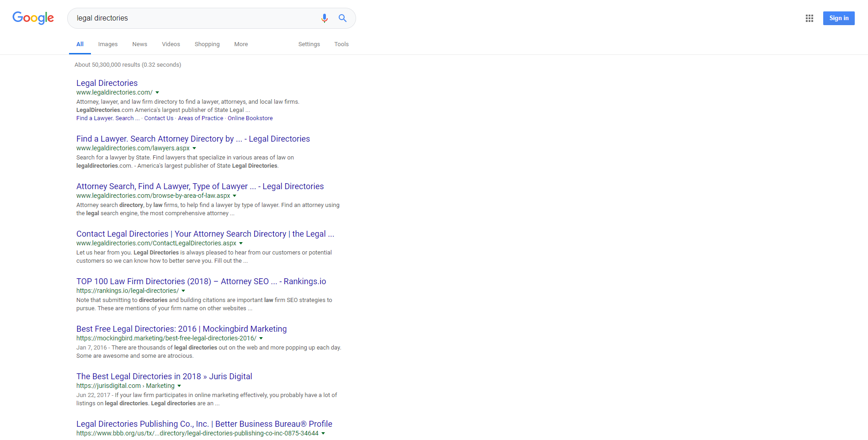Open Find a Lawyer. Search Attorney Directory result
The width and height of the screenshot is (868, 440).
(x=193, y=139)
